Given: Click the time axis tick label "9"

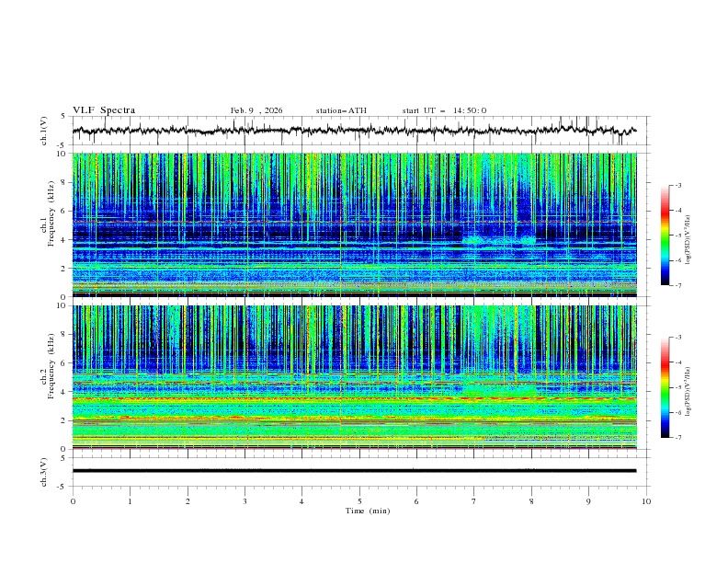Looking at the screenshot, I should point(588,501).
